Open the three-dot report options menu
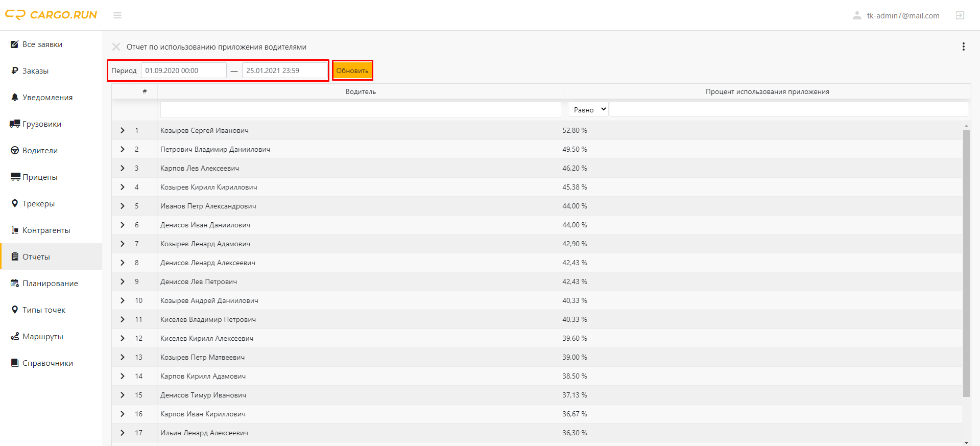 click(964, 46)
